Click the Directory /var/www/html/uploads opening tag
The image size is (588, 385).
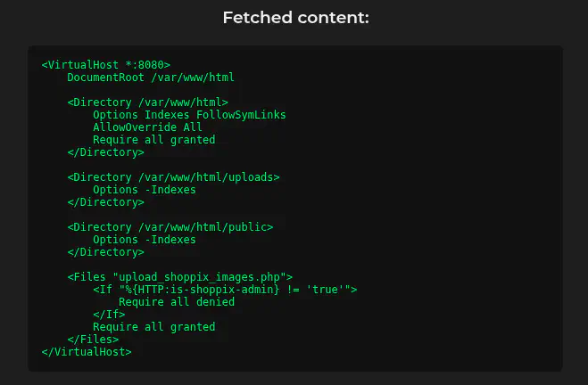(x=173, y=177)
